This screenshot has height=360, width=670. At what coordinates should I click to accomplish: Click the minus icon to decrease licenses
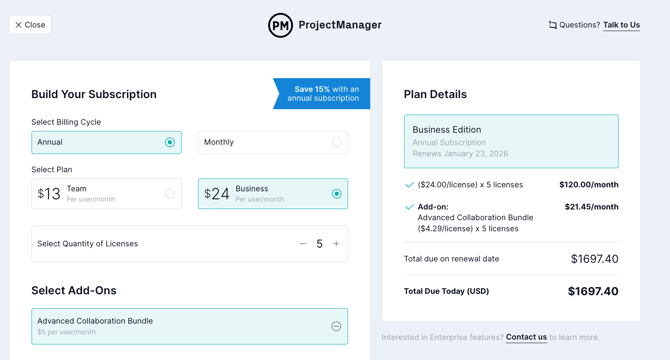click(303, 244)
